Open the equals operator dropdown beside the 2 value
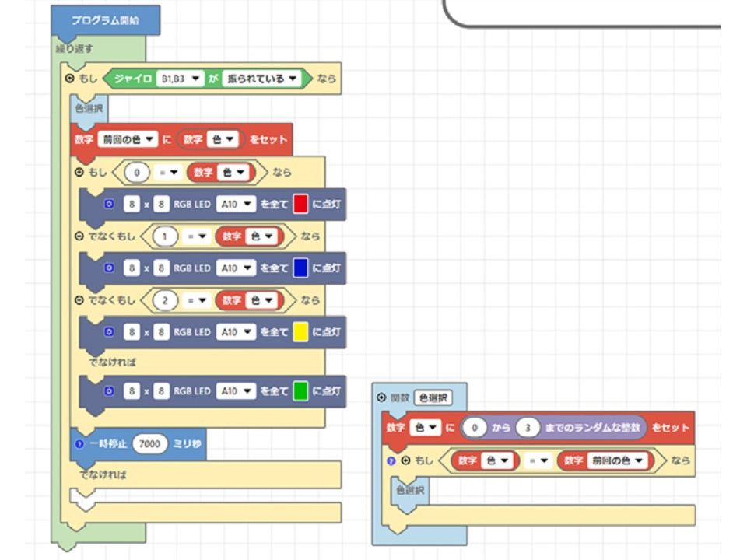 [197, 300]
